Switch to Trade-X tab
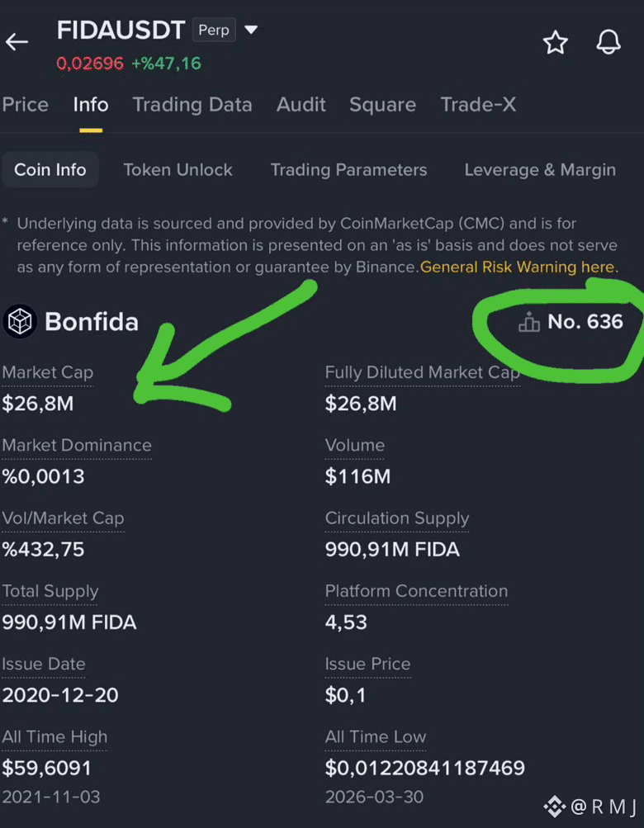 (x=478, y=105)
